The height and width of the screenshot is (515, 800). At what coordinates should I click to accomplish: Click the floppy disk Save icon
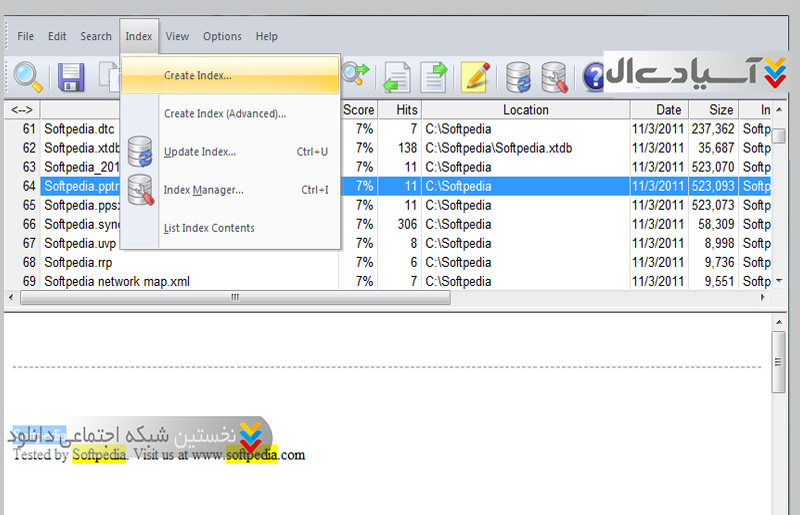coord(71,77)
